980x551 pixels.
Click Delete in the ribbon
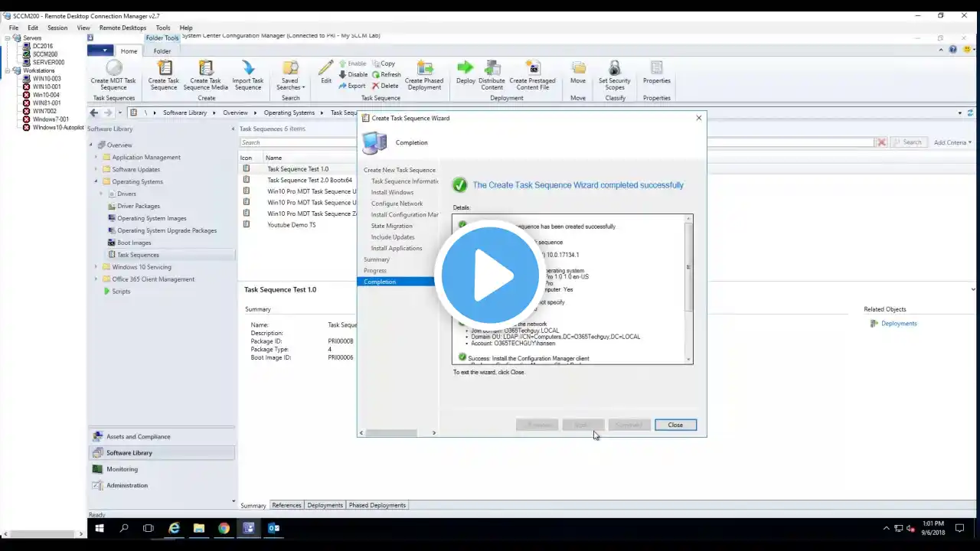(x=385, y=86)
